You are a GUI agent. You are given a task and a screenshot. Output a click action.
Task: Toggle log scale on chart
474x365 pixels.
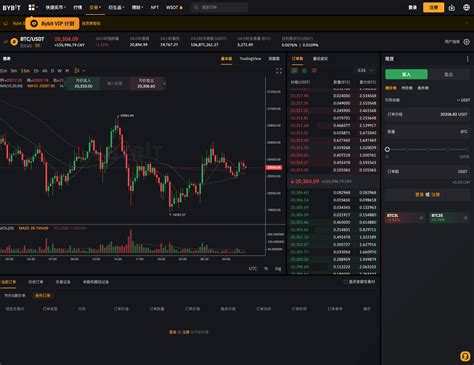(x=278, y=268)
